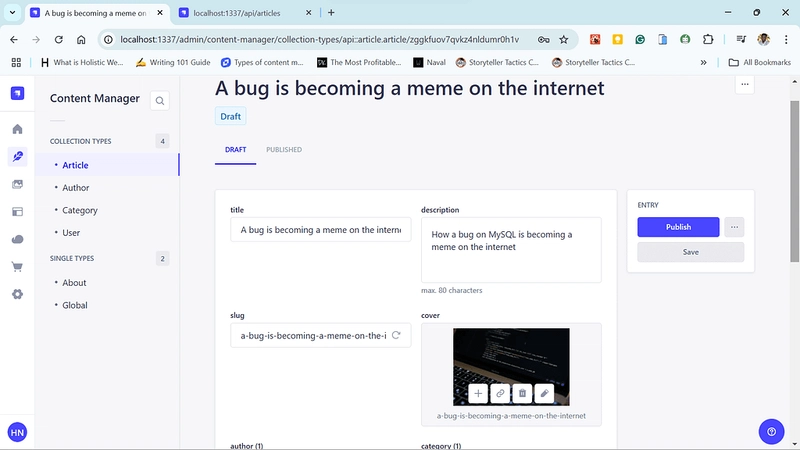The height and width of the screenshot is (450, 800).
Task: View site information icon in address bar
Action: (108, 39)
